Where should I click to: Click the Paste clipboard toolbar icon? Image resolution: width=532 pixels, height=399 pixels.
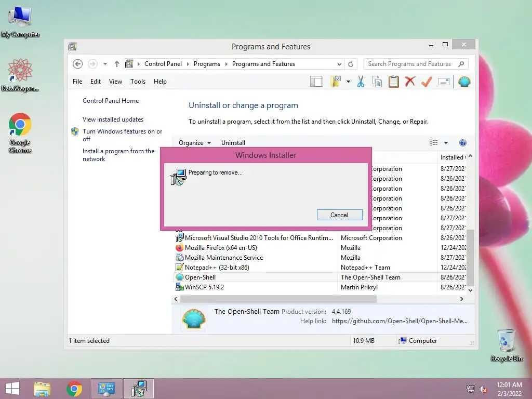pyautogui.click(x=394, y=82)
